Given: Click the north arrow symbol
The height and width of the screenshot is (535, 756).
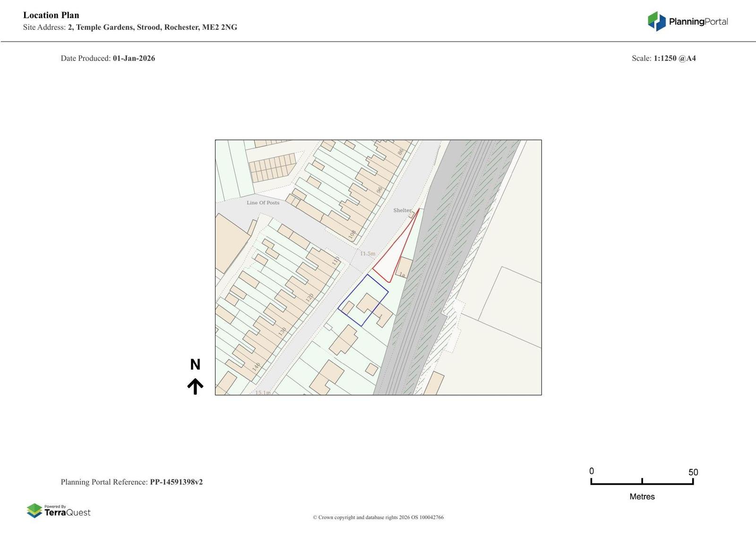Looking at the screenshot, I should pyautogui.click(x=195, y=387).
